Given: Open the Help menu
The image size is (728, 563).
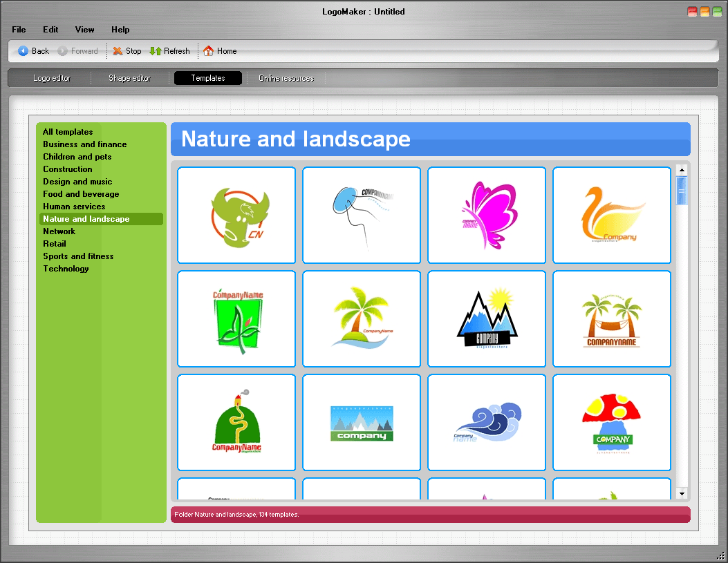Looking at the screenshot, I should point(120,30).
